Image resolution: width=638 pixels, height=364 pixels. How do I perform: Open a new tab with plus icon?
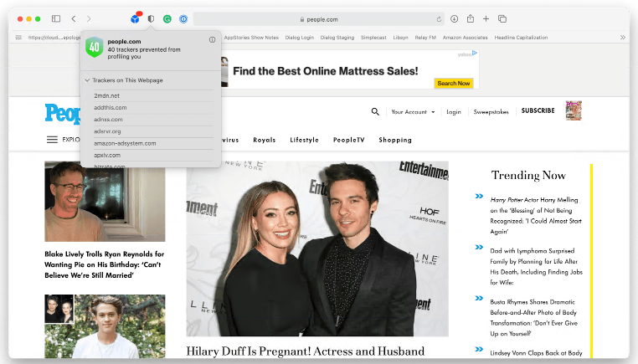[x=486, y=18]
